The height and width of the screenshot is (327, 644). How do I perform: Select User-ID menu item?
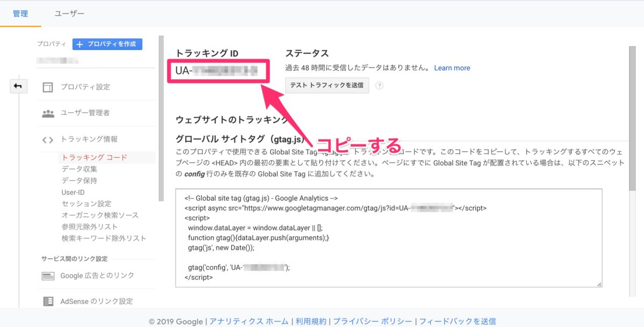click(73, 193)
